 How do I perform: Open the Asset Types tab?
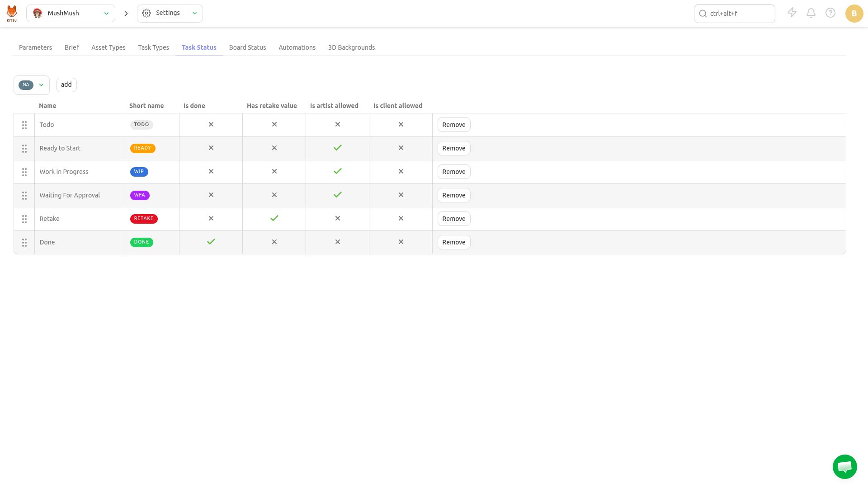pyautogui.click(x=108, y=47)
